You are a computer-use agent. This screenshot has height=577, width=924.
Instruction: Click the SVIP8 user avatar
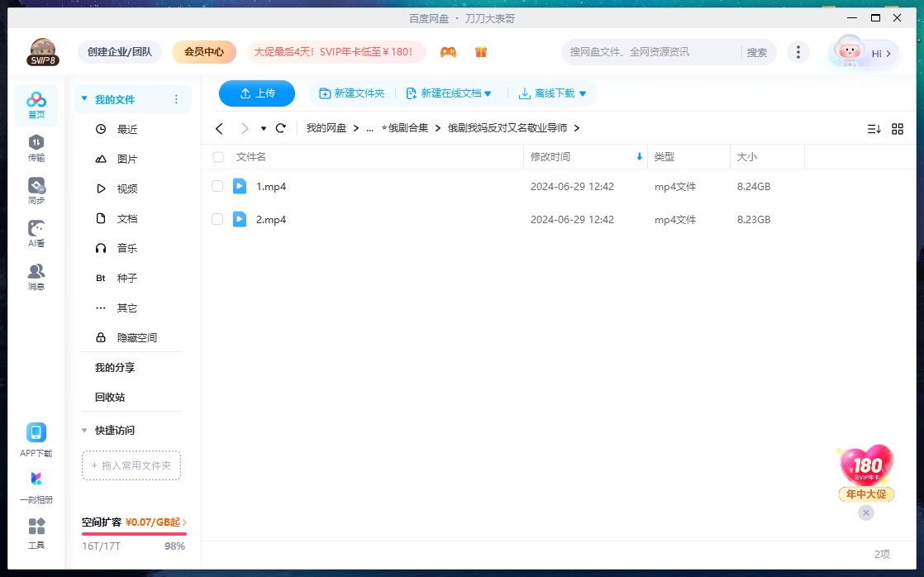[x=43, y=52]
